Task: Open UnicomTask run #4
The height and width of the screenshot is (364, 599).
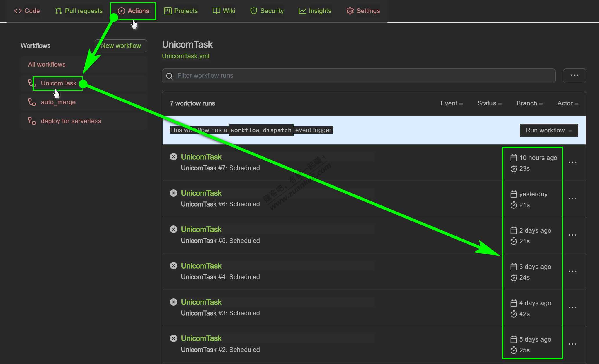Action: [201, 266]
